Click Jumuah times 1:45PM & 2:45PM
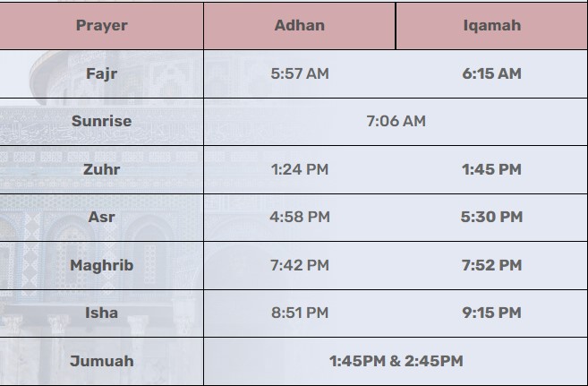The height and width of the screenshot is (386, 588). [396, 361]
